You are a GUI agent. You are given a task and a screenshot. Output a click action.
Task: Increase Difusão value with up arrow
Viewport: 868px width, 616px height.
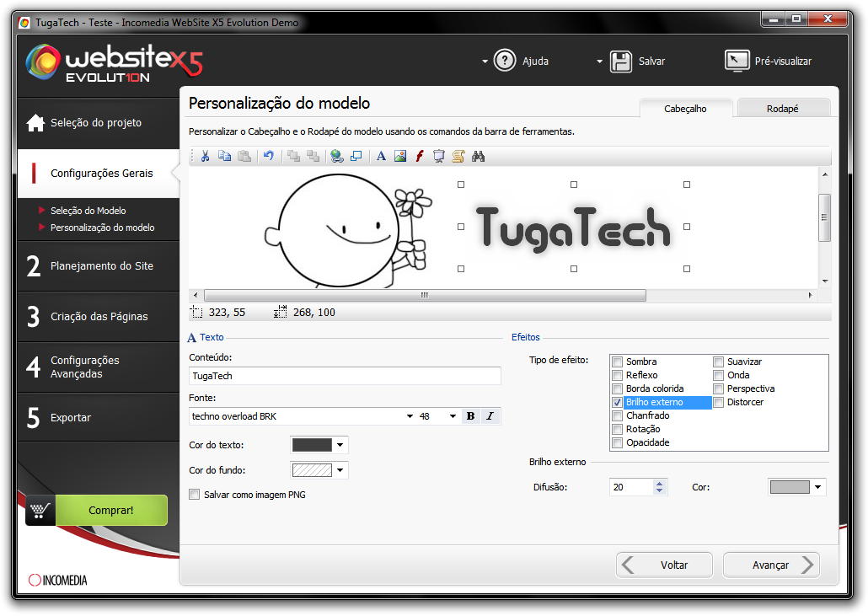click(659, 483)
